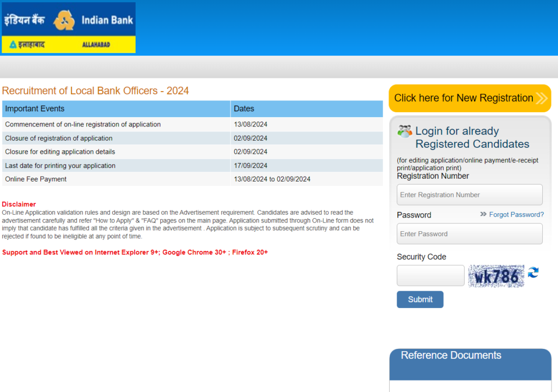Click the security code entry box
Viewport: 558px width, 392px height.
tap(430, 275)
